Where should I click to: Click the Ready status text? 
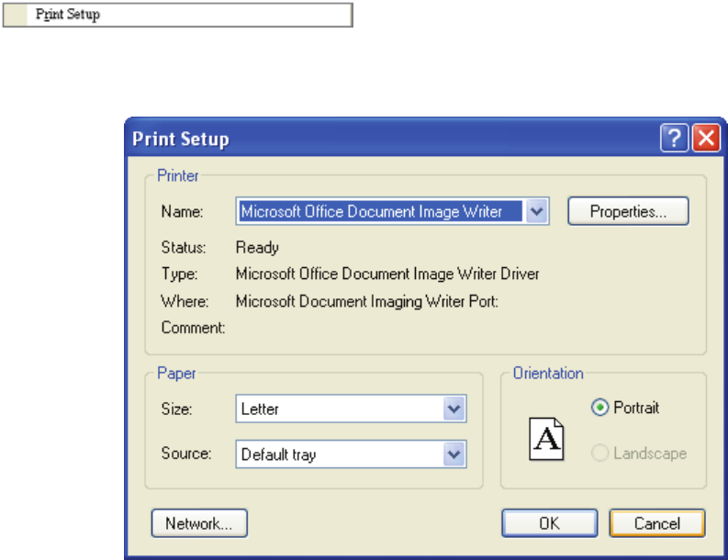[257, 247]
